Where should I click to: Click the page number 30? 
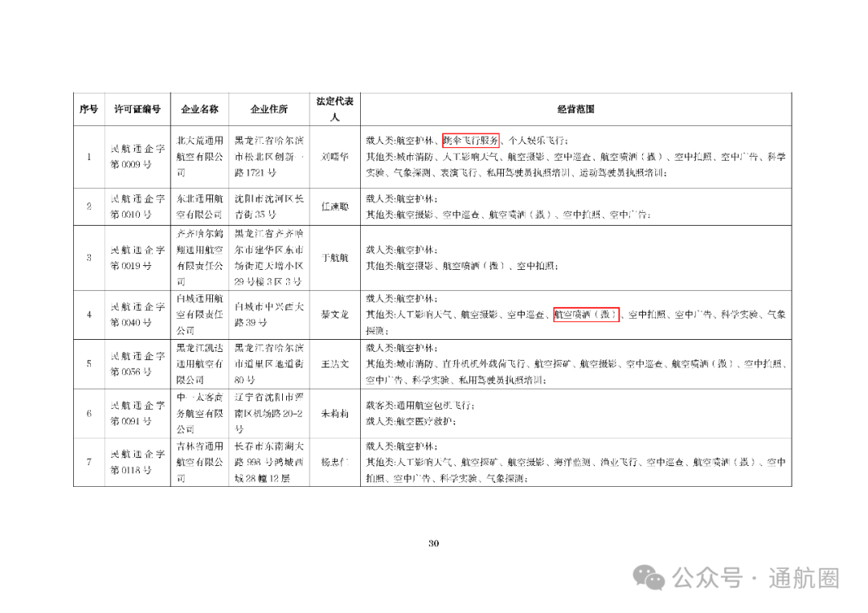click(x=434, y=542)
